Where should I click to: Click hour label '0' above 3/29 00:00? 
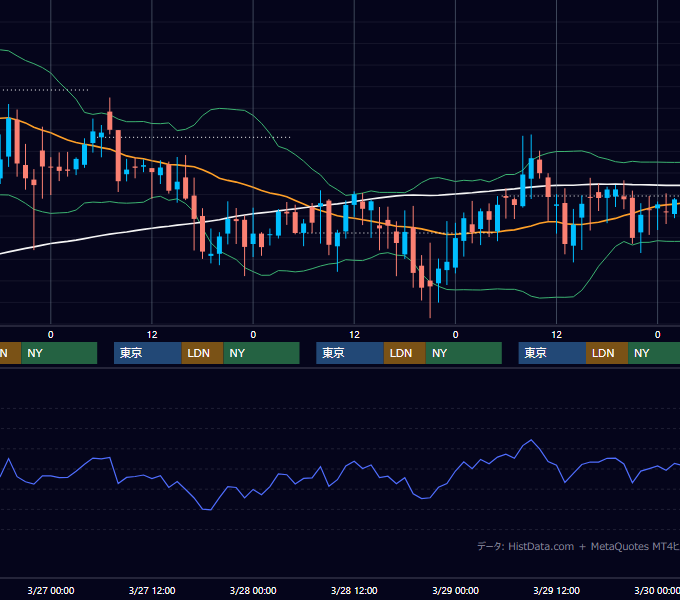(x=455, y=335)
